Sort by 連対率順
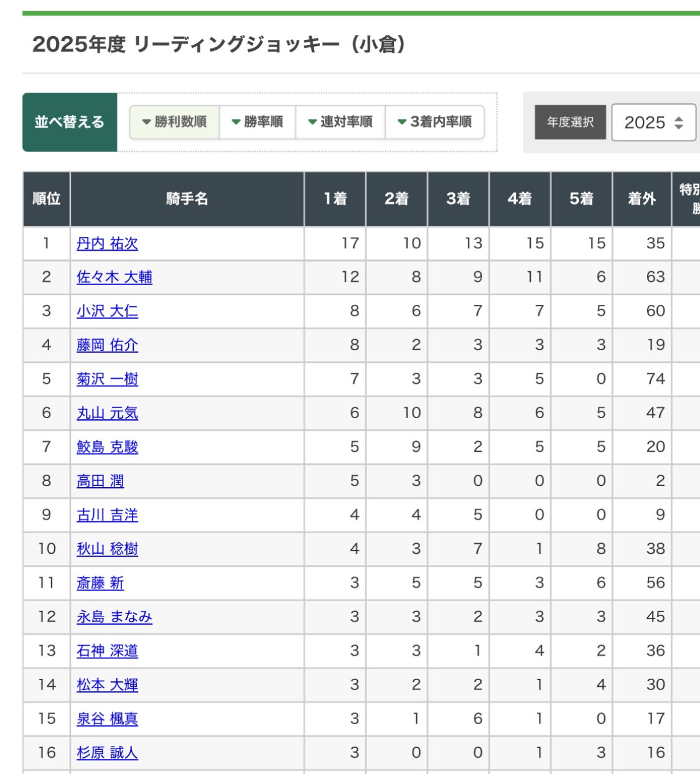 (341, 122)
